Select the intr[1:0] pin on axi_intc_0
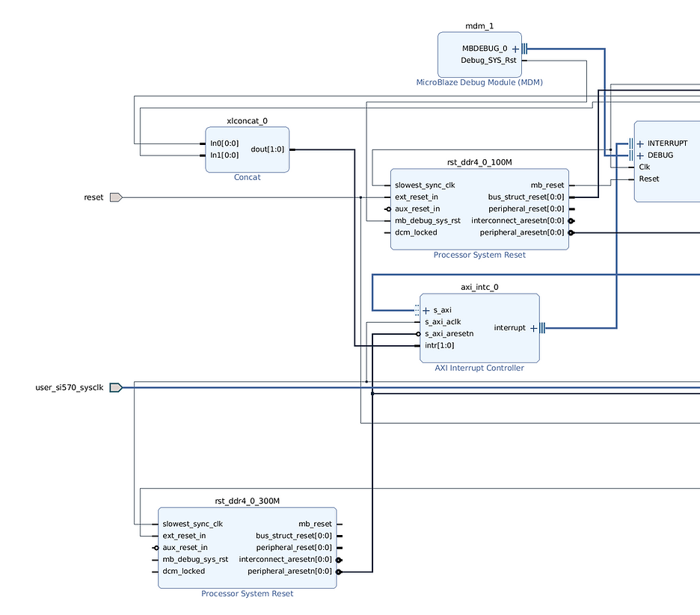Image resolution: width=700 pixels, height=615 pixels. (x=439, y=346)
